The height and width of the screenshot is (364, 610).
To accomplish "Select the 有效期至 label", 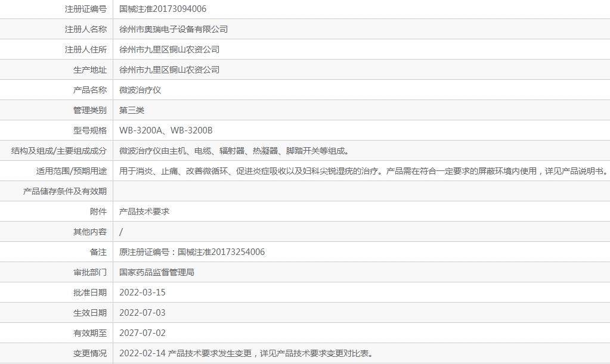I will 90,332.
